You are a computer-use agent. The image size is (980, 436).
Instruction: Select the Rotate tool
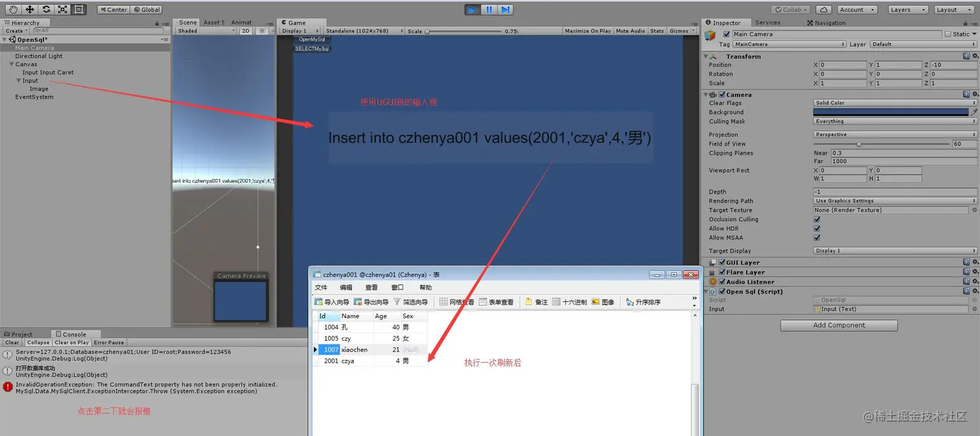[46, 9]
